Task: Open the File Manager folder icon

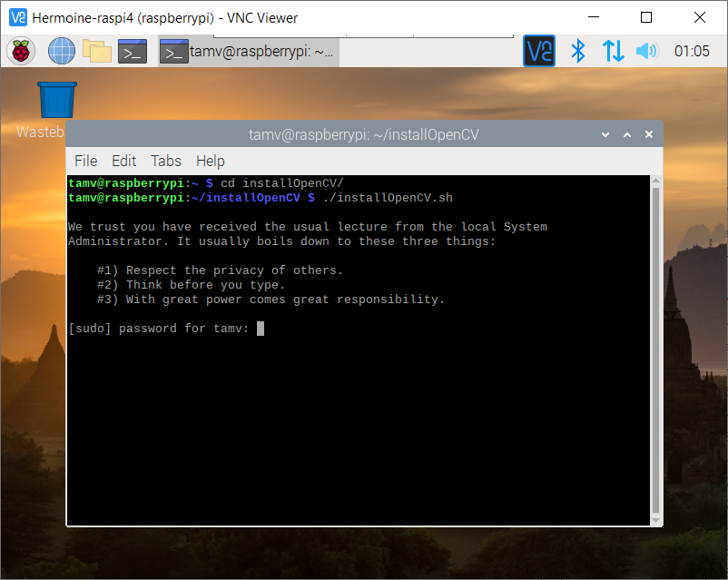Action: coord(97,51)
